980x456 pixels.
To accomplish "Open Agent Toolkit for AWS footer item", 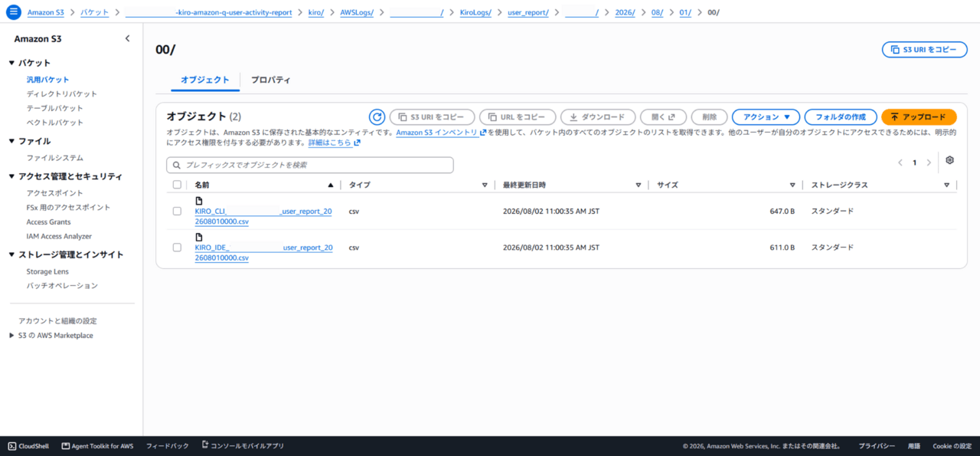I will coord(97,446).
